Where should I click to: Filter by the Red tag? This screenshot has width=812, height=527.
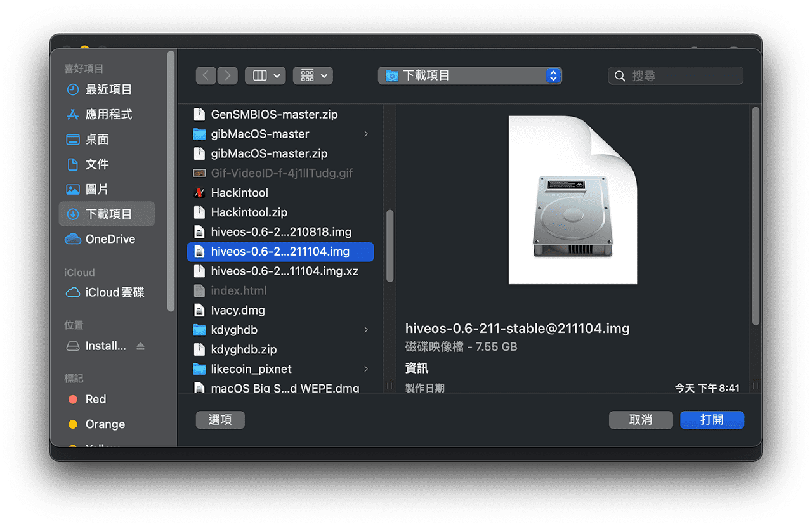pos(95,400)
